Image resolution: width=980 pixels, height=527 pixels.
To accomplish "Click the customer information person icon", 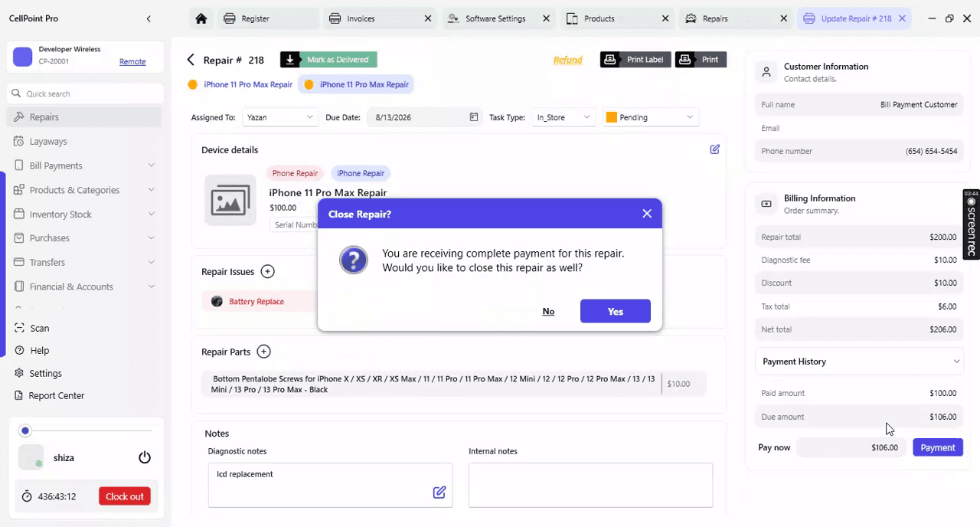I will [x=766, y=73].
